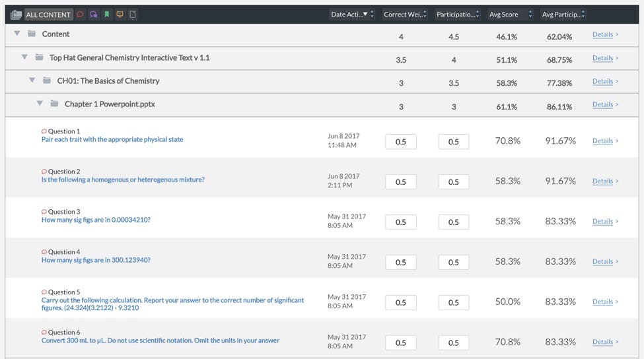
Task: Click the green bookmark filter icon
Action: [x=106, y=15]
